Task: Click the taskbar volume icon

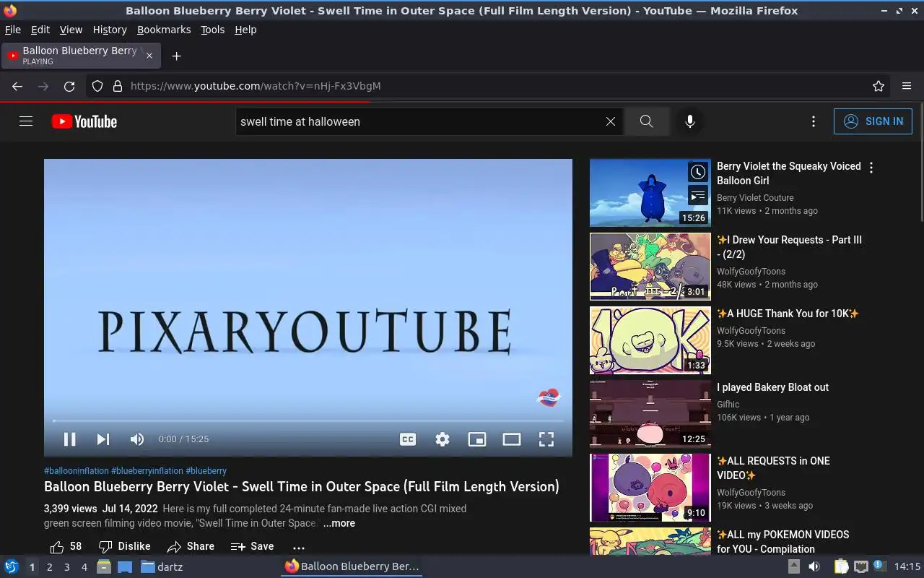Action: [814, 566]
